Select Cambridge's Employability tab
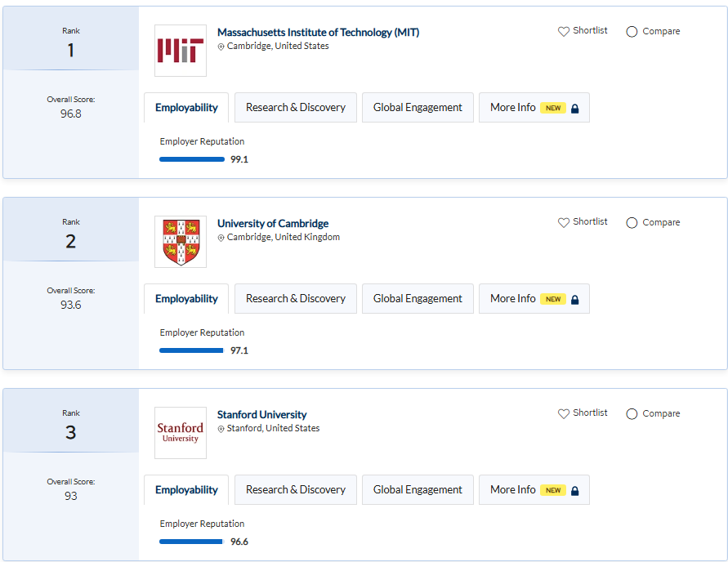The image size is (728, 562). pos(186,299)
